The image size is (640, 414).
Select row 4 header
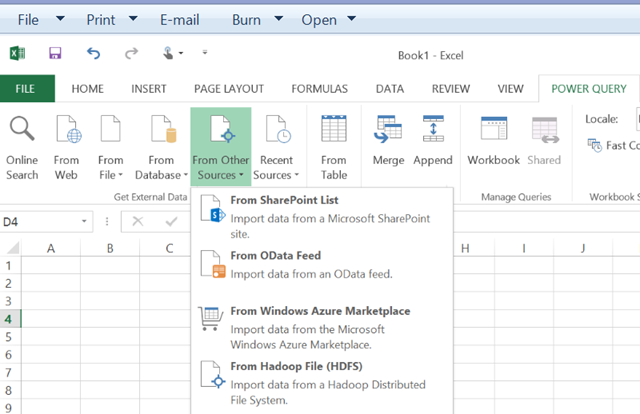[10, 319]
